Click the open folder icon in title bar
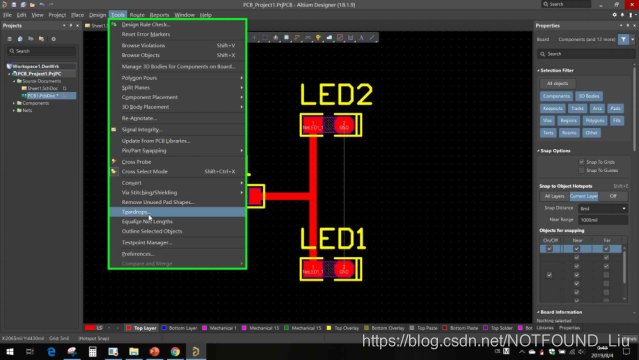This screenshot has width=639, height=360. (32, 4)
